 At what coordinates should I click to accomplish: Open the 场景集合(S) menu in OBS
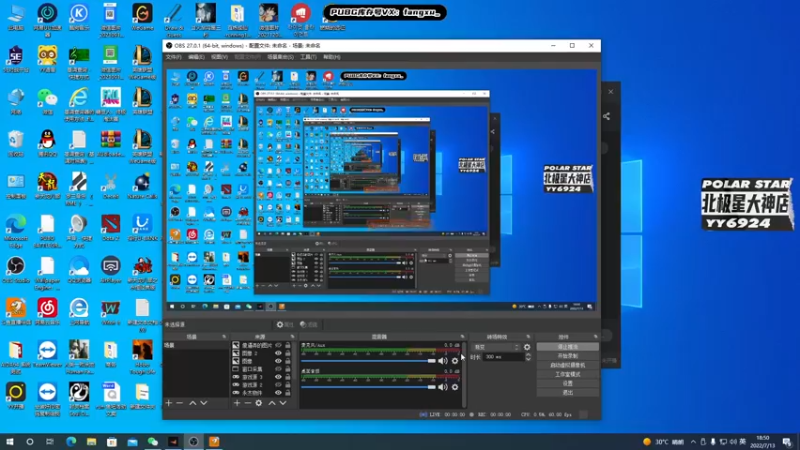[x=280, y=57]
